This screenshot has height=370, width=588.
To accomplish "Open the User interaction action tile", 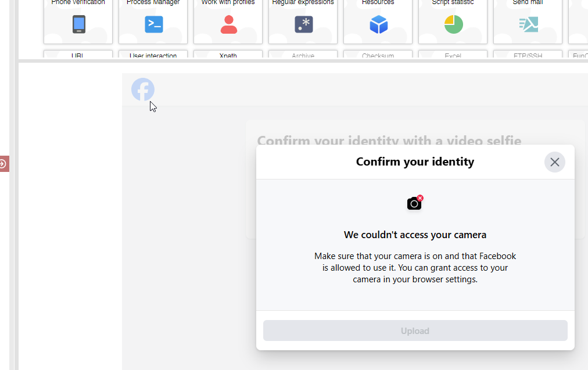I will (153, 55).
